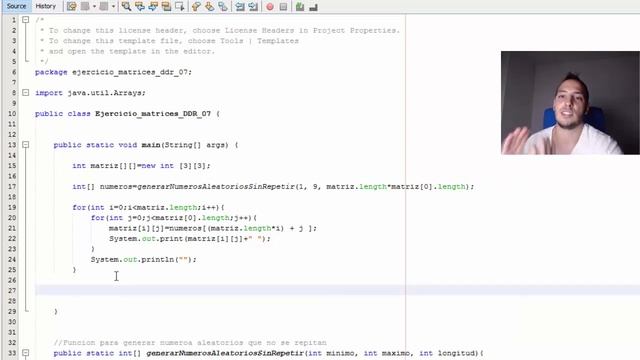This screenshot has width=640, height=360.
Task: Click 'generarNumerosAleatoriosSinRepetir(1, 9,' call on line 17
Action: 229,187
